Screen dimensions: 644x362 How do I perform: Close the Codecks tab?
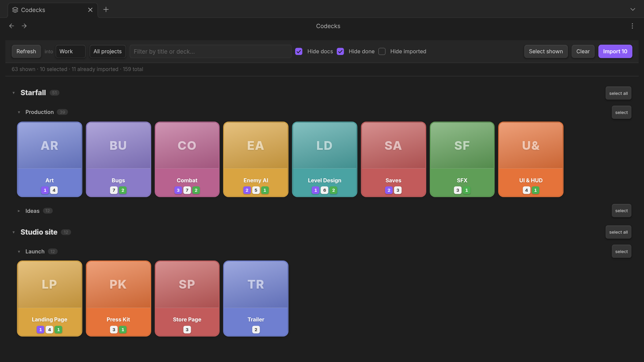(x=90, y=10)
